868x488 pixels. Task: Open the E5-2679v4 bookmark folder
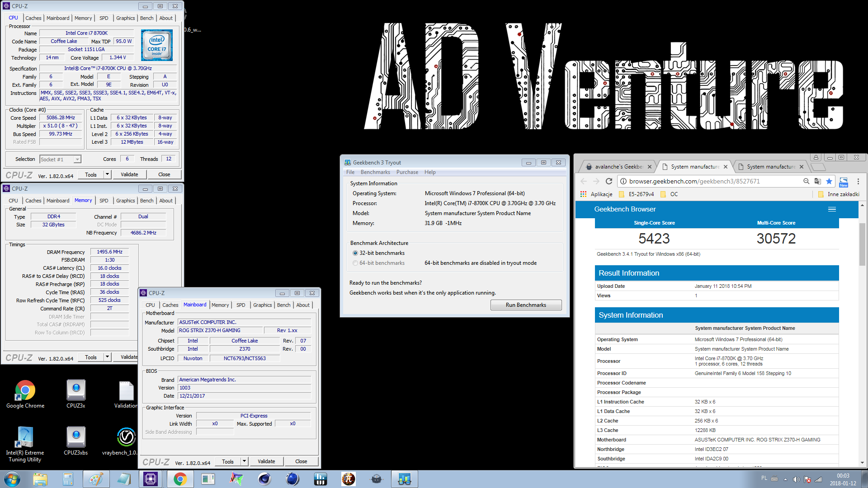pos(636,194)
